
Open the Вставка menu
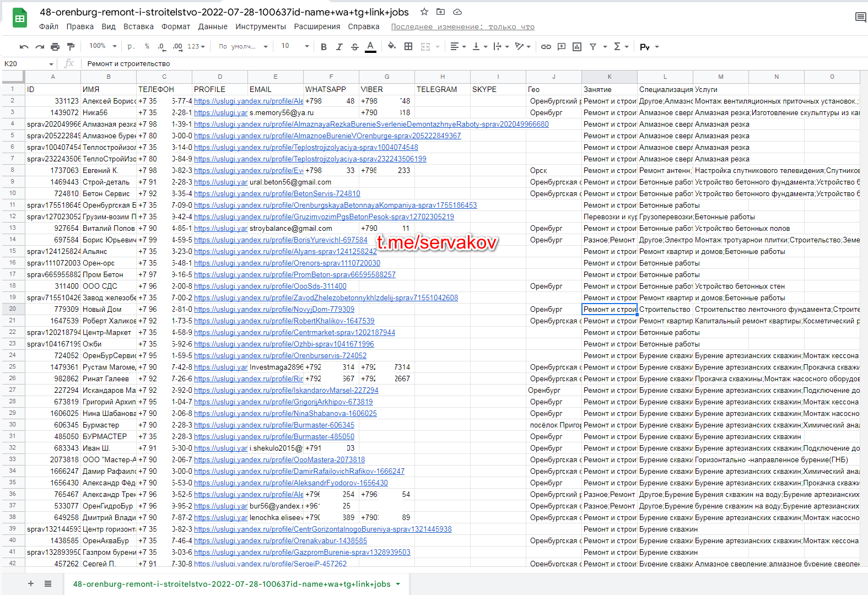138,26
